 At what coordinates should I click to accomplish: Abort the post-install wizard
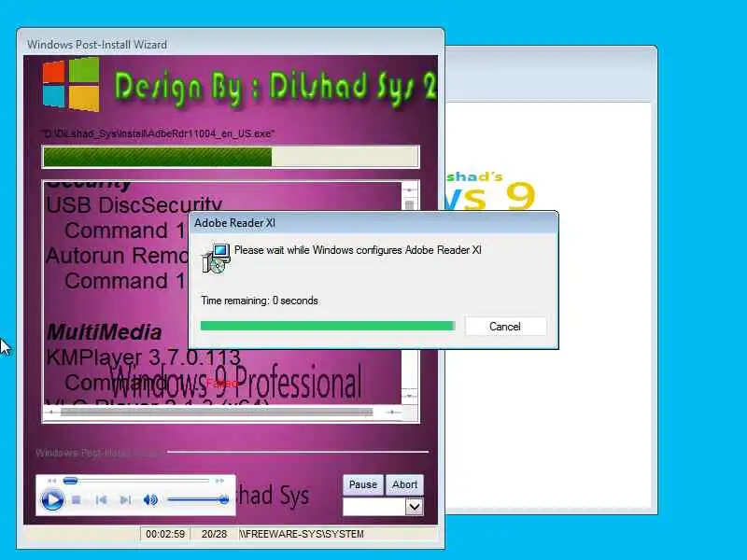pyautogui.click(x=404, y=484)
